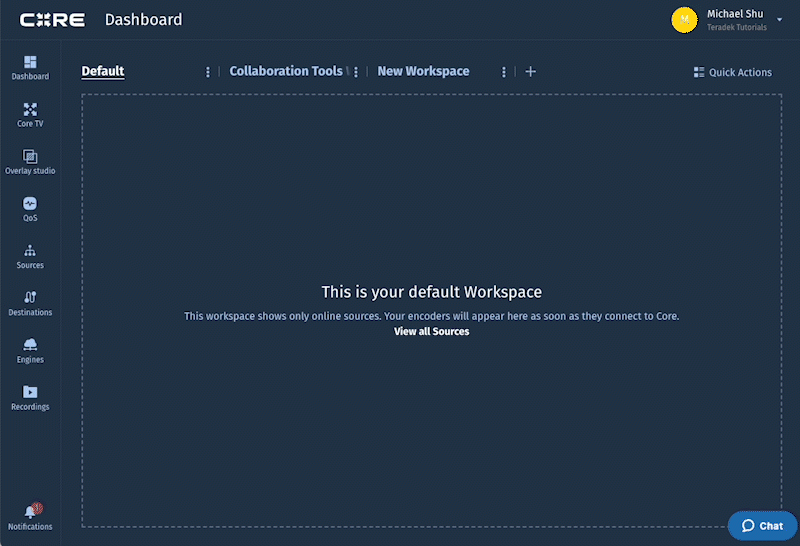Switch to the Collaboration Tools workspace tab
The width and height of the screenshot is (800, 546).
(285, 71)
